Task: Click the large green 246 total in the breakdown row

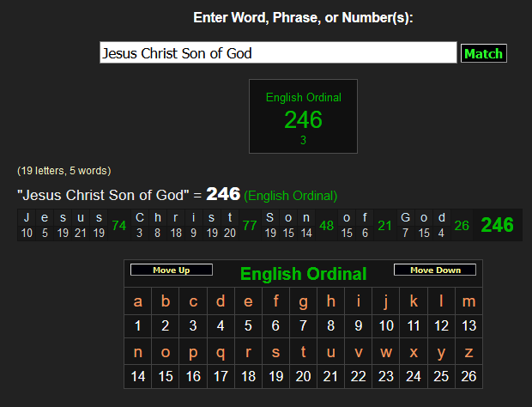Action: pos(497,226)
